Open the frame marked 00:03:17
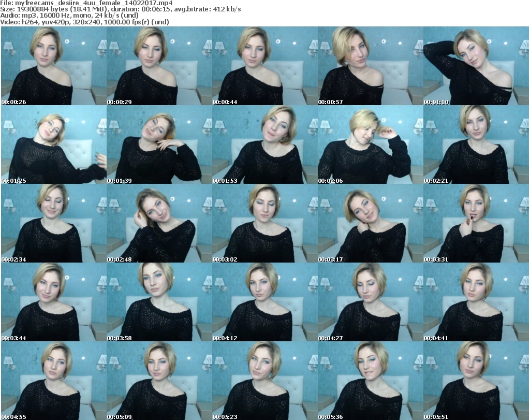The height and width of the screenshot is (420, 530). tap(371, 223)
